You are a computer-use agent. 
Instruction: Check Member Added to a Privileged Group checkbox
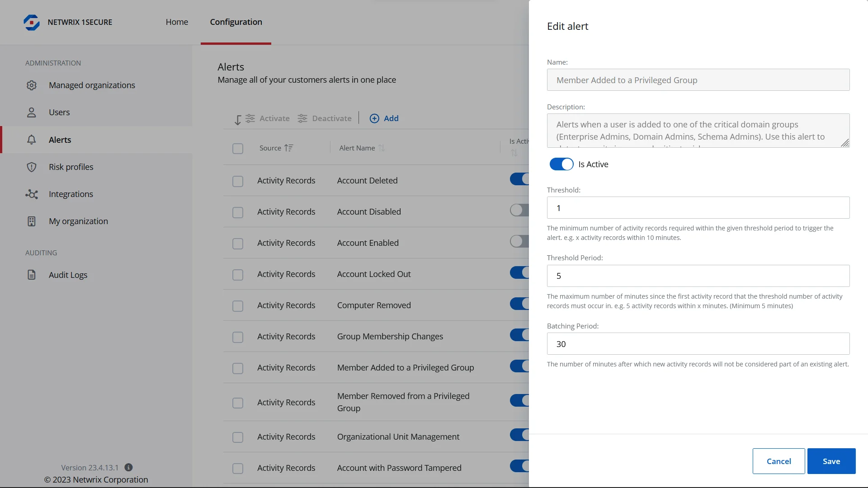[238, 368]
